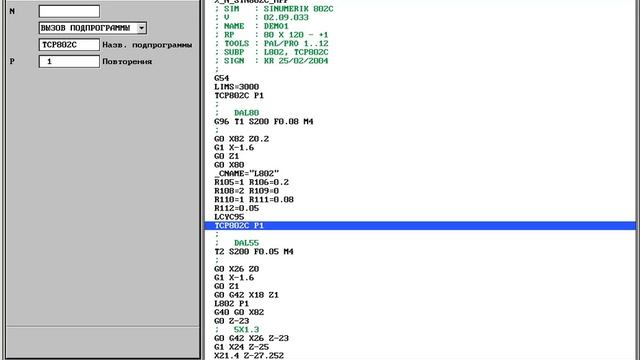Image resolution: width=640 pixels, height=360 pixels.
Task: Select the green 'DAL80' comment line
Action: (247, 113)
